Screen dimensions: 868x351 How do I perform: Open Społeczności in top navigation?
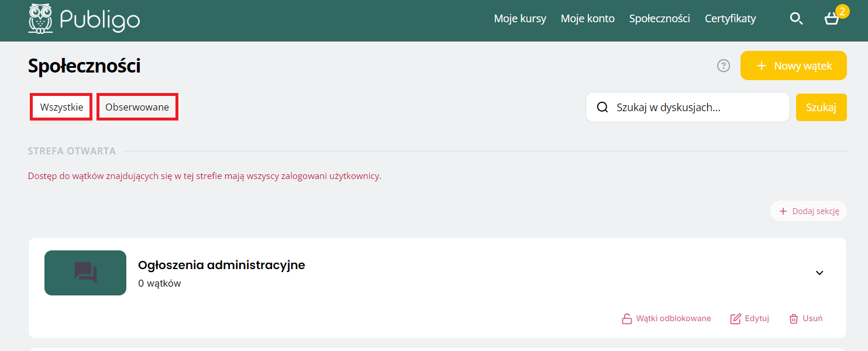(x=659, y=19)
